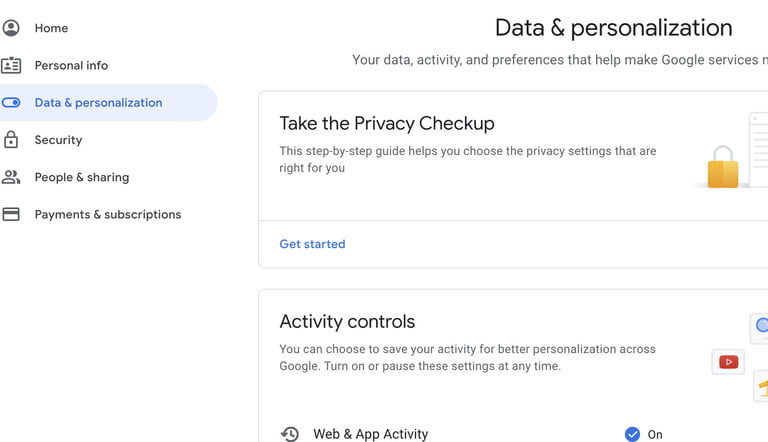Go to the Security menu label
Image resolution: width=768 pixels, height=442 pixels.
coord(58,140)
